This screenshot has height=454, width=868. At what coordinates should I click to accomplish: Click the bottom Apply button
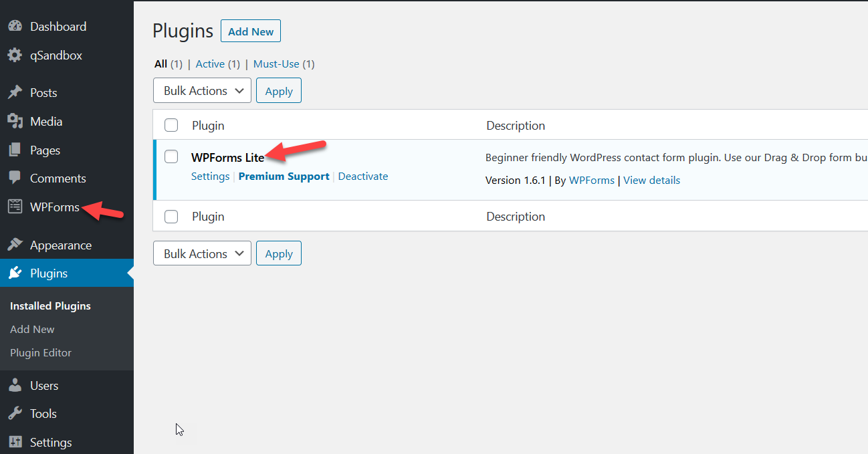point(279,254)
